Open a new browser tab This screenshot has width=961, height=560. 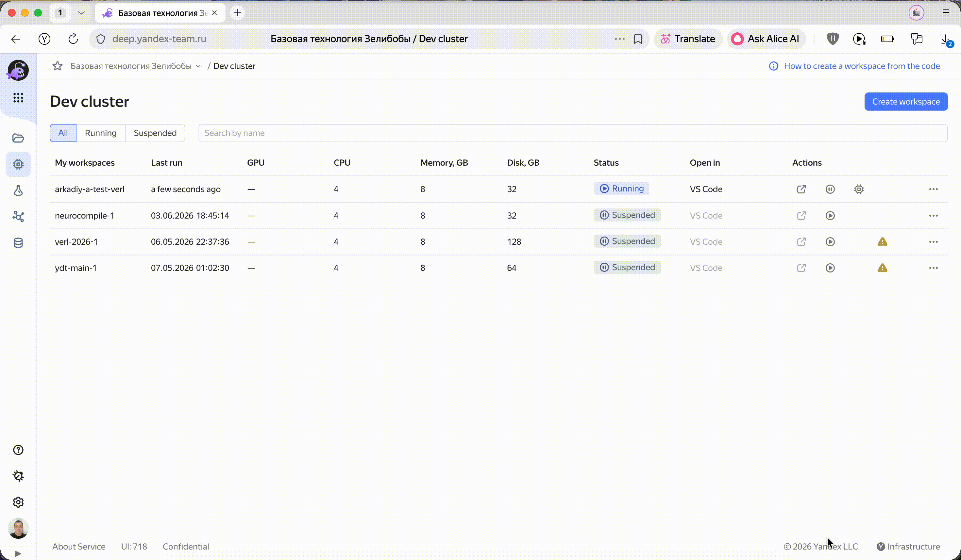[x=237, y=13]
